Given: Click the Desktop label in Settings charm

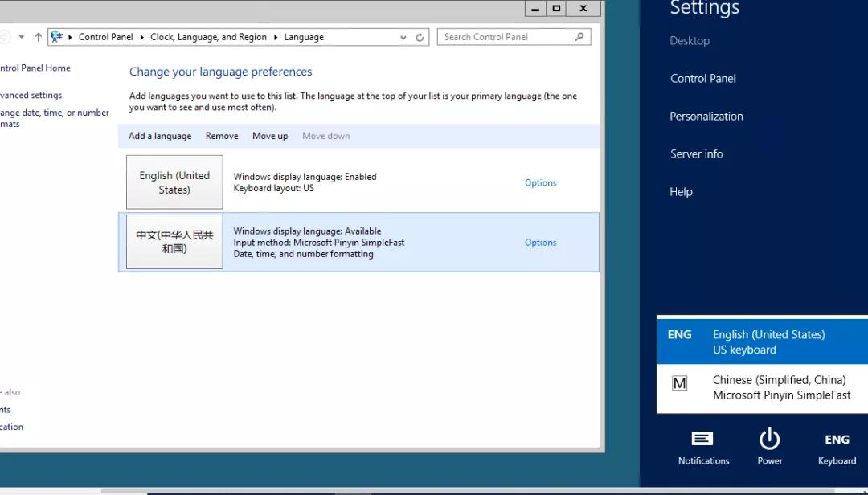Looking at the screenshot, I should coord(690,41).
